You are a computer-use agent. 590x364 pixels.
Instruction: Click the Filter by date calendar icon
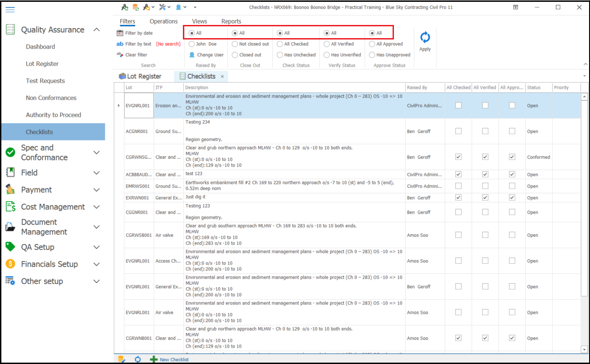[x=120, y=33]
